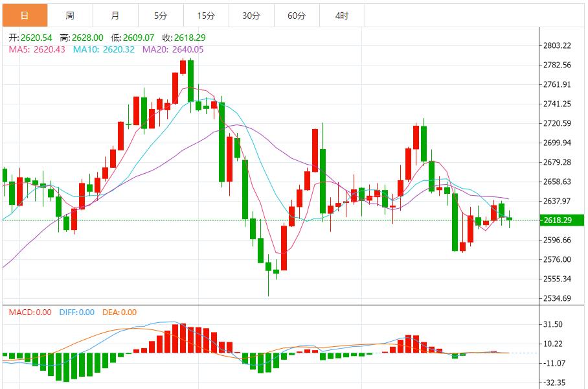Screen dimensions: 588x389
Task: Click the DIFF value label
Action: (77, 312)
